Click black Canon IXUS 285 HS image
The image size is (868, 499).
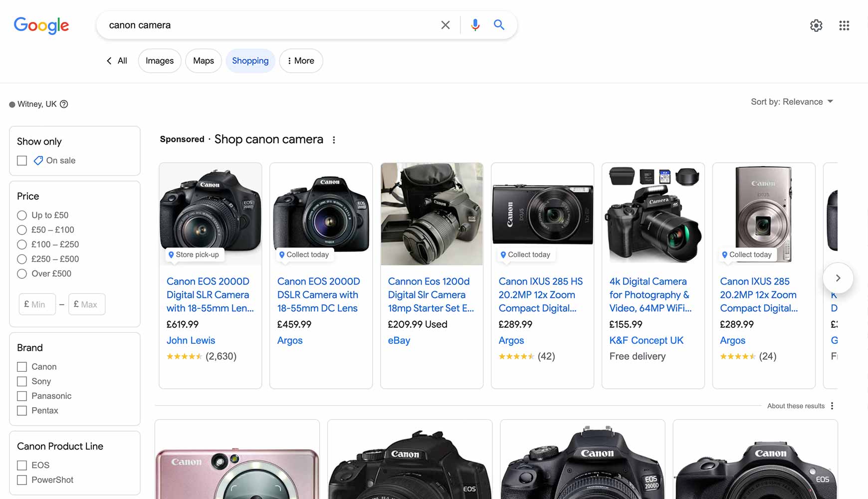543,214
